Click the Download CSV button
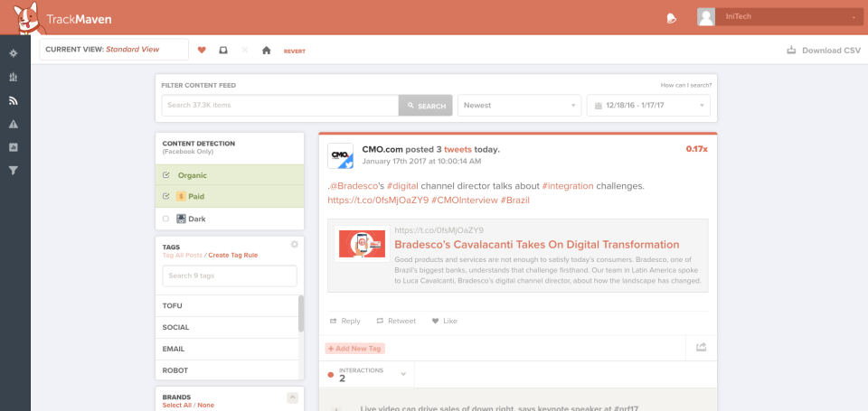The height and width of the screenshot is (411, 868). tap(824, 51)
